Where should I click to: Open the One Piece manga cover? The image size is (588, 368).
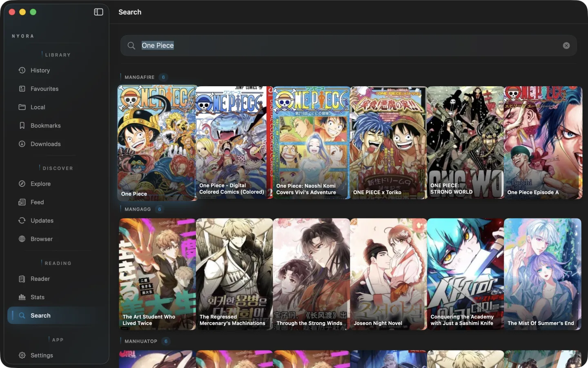[x=157, y=143]
